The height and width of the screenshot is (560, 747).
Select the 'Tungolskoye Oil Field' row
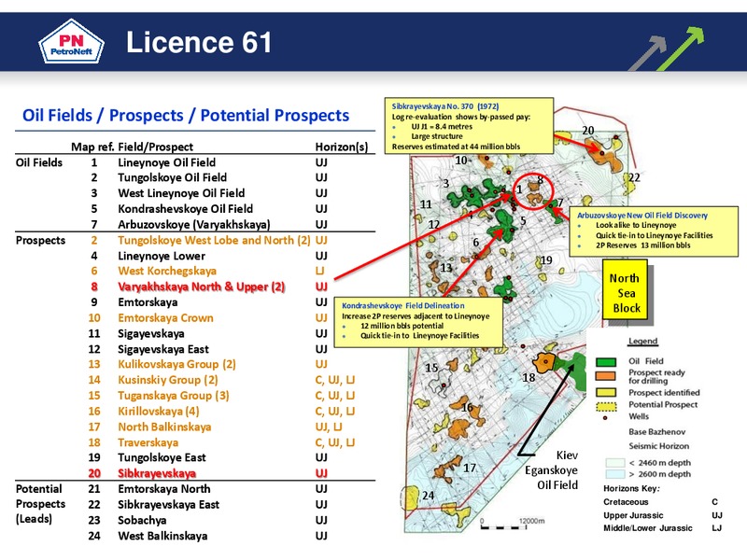pos(195,177)
